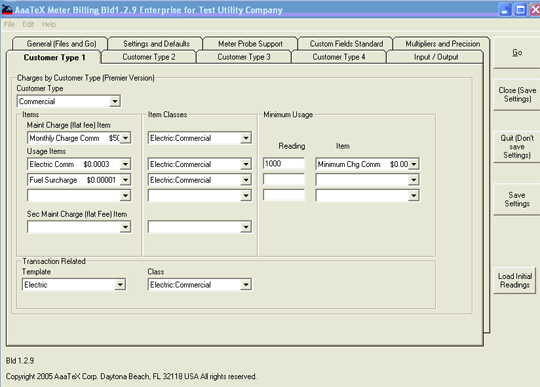
Task: Click the Transaction Related group label
Action: (x=54, y=261)
